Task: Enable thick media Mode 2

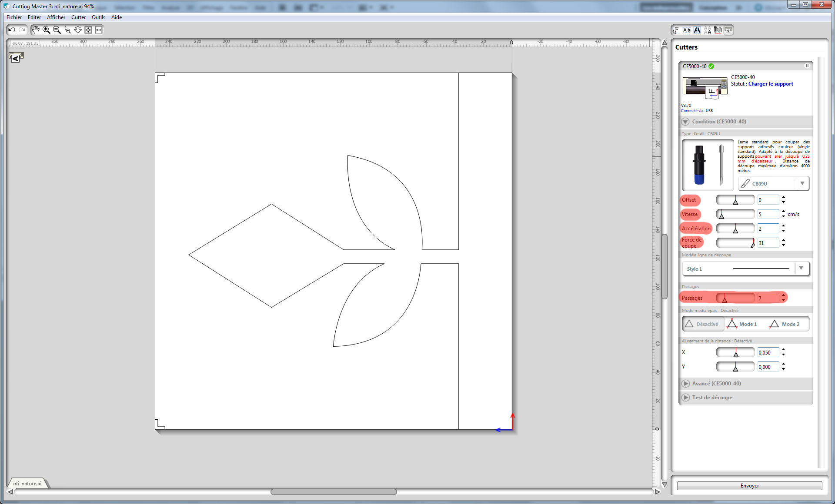Action: point(785,324)
